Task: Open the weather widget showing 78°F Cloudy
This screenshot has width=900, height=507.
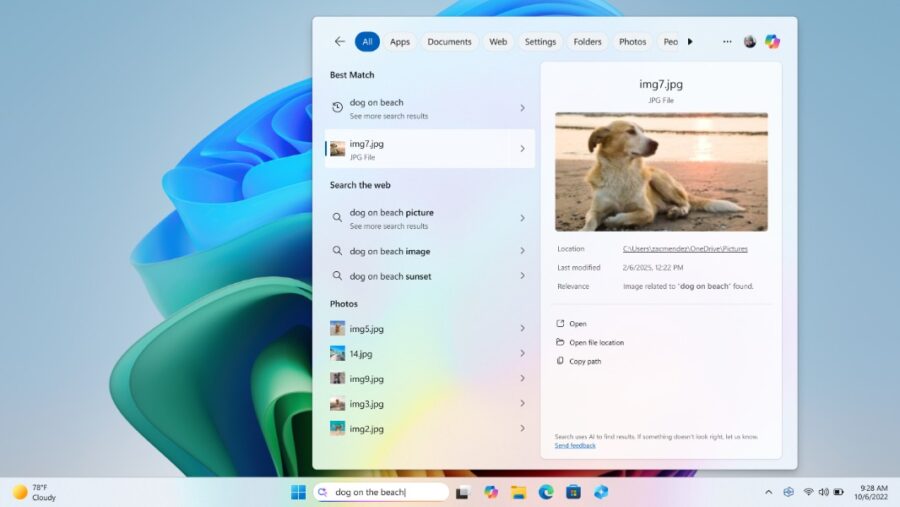Action: click(34, 493)
